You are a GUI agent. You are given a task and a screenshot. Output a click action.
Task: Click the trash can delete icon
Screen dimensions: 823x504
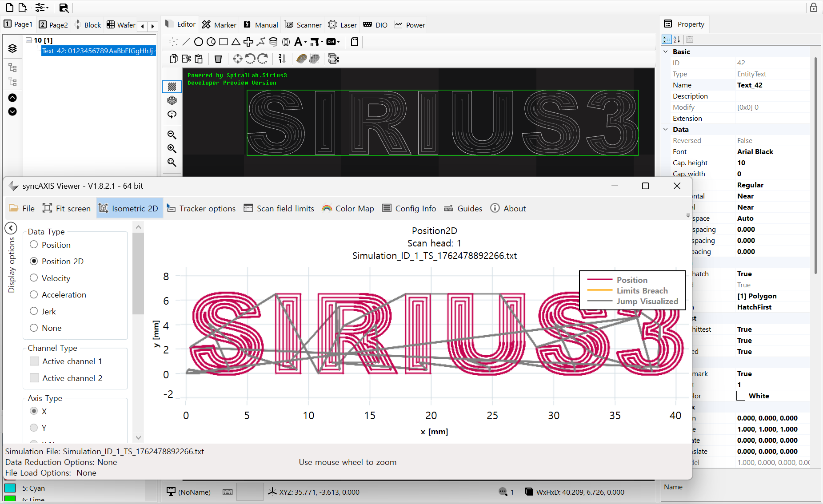[218, 59]
